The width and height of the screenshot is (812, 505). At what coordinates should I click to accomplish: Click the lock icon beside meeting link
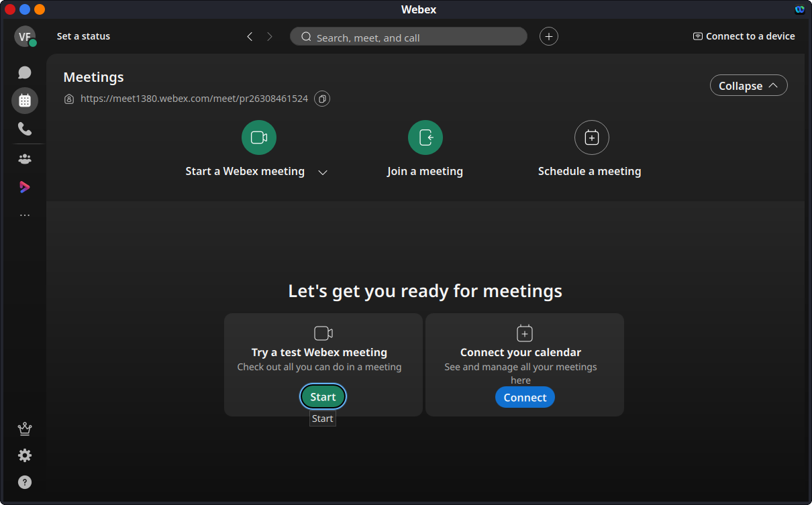click(x=68, y=99)
